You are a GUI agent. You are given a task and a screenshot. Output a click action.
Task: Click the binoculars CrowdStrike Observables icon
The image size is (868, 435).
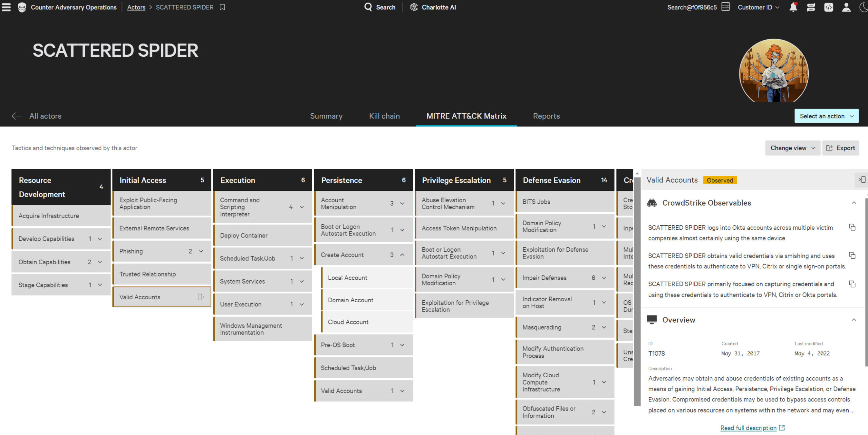(x=652, y=203)
